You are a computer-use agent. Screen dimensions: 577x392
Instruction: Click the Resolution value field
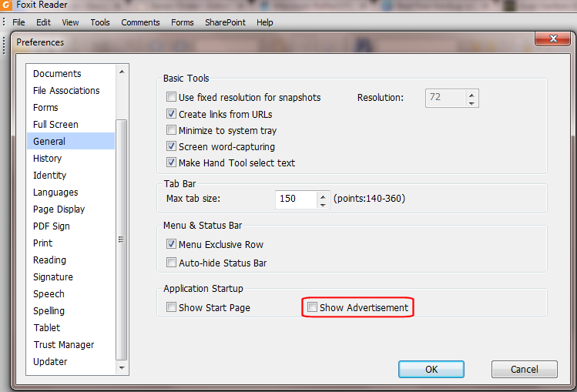tap(445, 98)
